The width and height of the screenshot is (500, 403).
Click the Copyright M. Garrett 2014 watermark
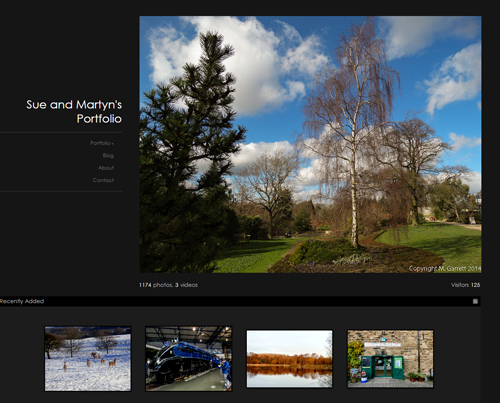pos(445,268)
